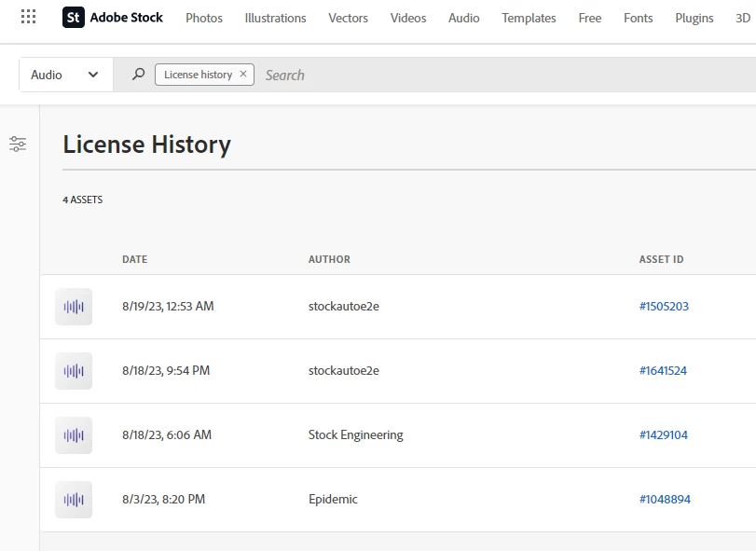Image resolution: width=756 pixels, height=551 pixels.
Task: Select the date 8/3/23, 8:20 PM
Action: click(163, 499)
